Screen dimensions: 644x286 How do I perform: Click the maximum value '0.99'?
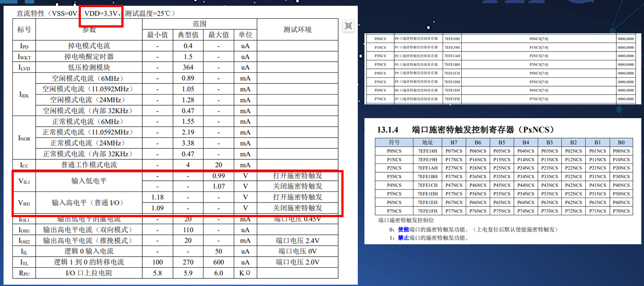coord(219,175)
